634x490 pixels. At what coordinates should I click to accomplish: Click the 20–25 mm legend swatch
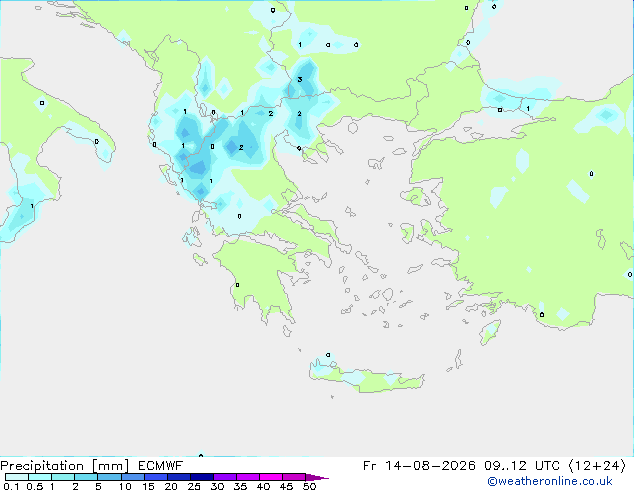178,477
